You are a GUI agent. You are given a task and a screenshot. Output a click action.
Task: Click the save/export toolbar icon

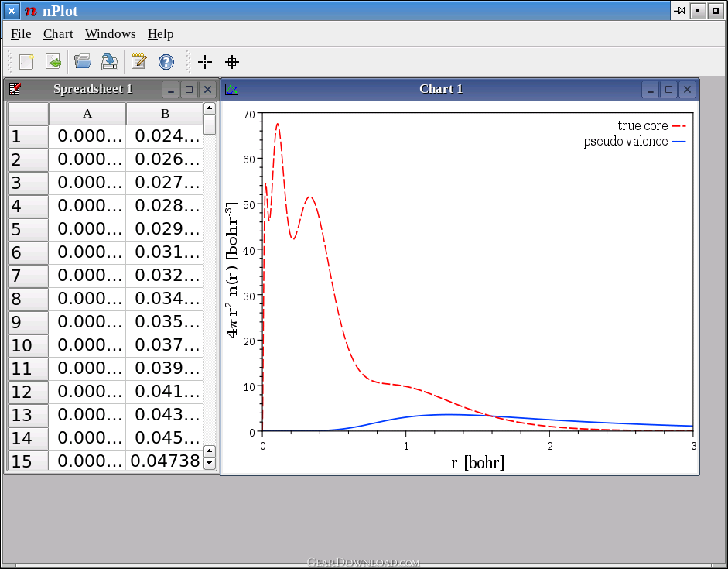click(x=110, y=62)
